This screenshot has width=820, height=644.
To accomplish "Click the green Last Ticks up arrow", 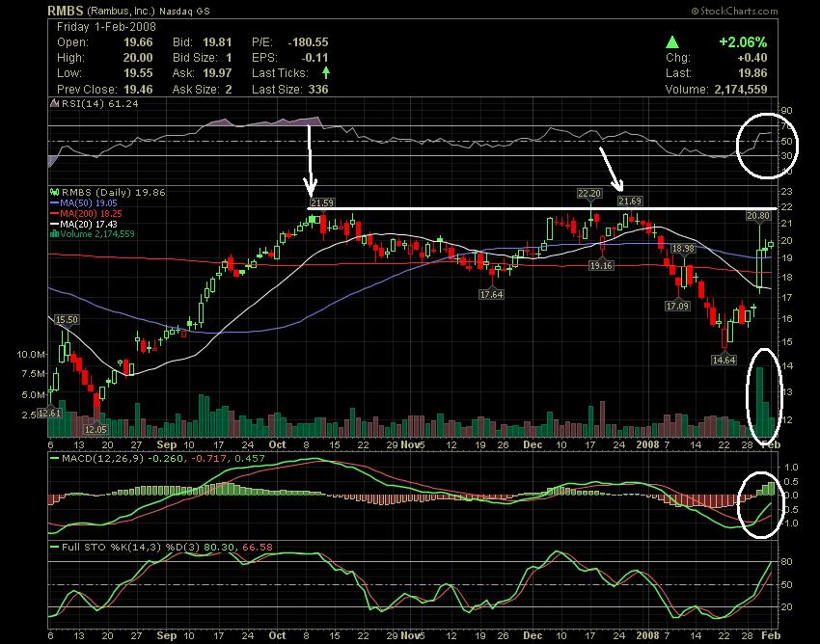I will (x=326, y=72).
